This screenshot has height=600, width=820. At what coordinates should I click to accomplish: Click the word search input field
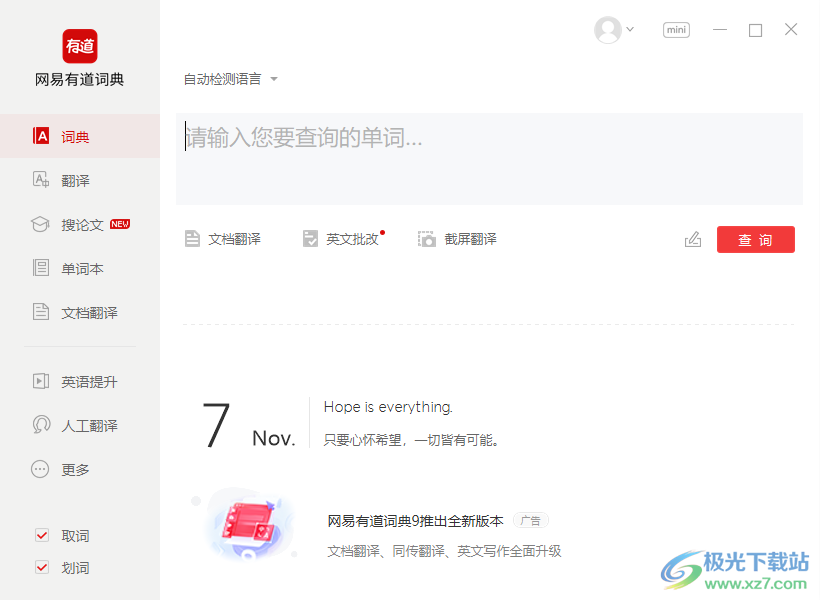click(x=488, y=158)
